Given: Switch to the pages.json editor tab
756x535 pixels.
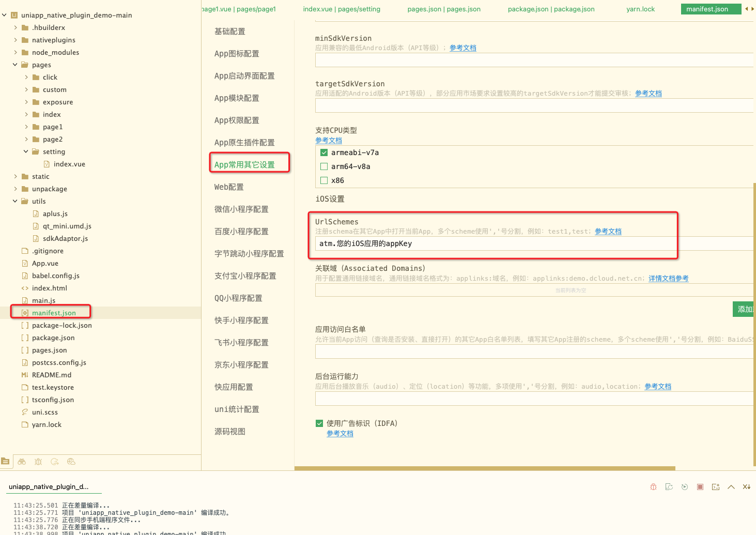Looking at the screenshot, I should tap(444, 9).
